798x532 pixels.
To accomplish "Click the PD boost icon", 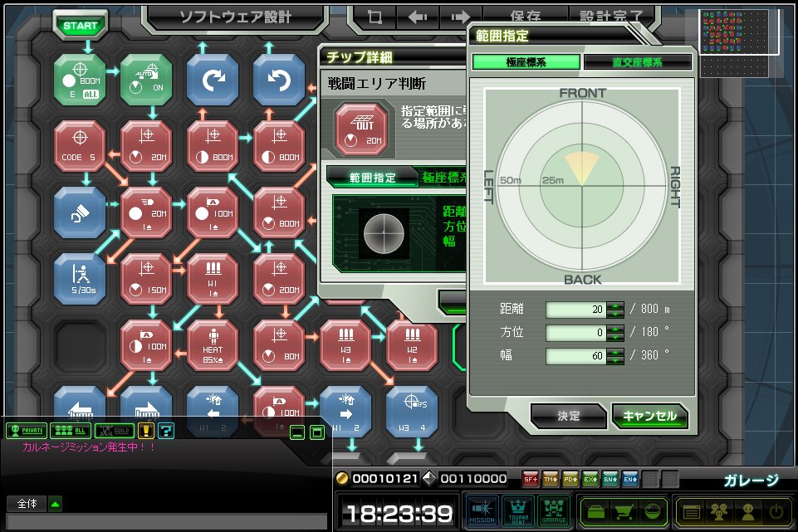I will tap(570, 479).
